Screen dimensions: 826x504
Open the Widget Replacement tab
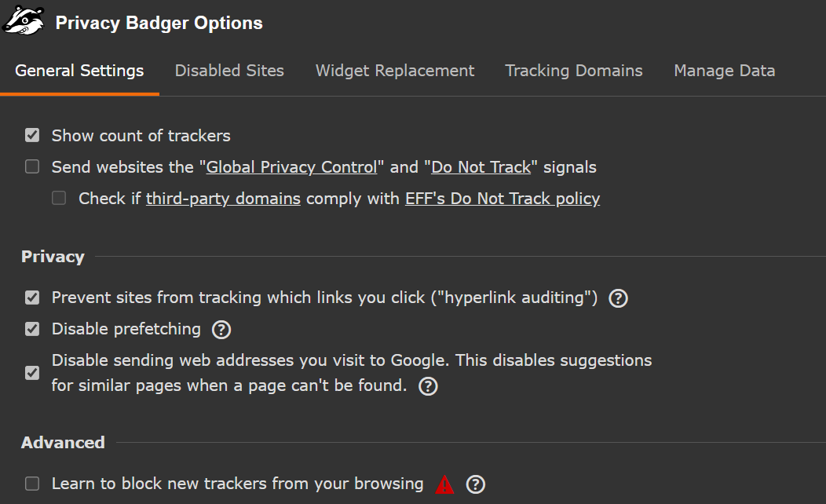tap(395, 71)
